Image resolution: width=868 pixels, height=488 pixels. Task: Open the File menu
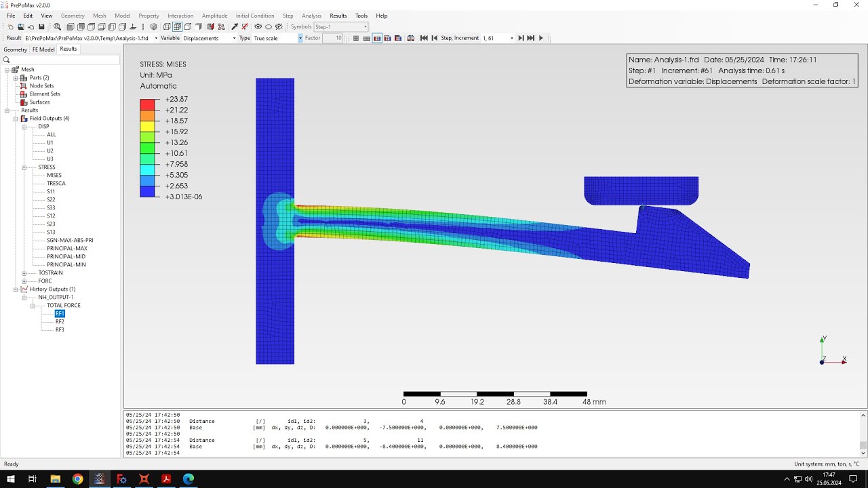[x=11, y=16]
